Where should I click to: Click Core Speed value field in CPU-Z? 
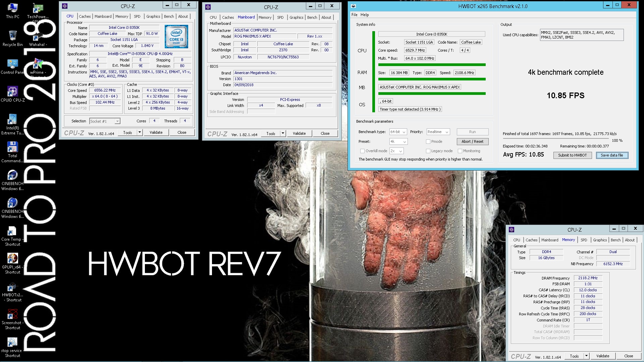(x=105, y=90)
